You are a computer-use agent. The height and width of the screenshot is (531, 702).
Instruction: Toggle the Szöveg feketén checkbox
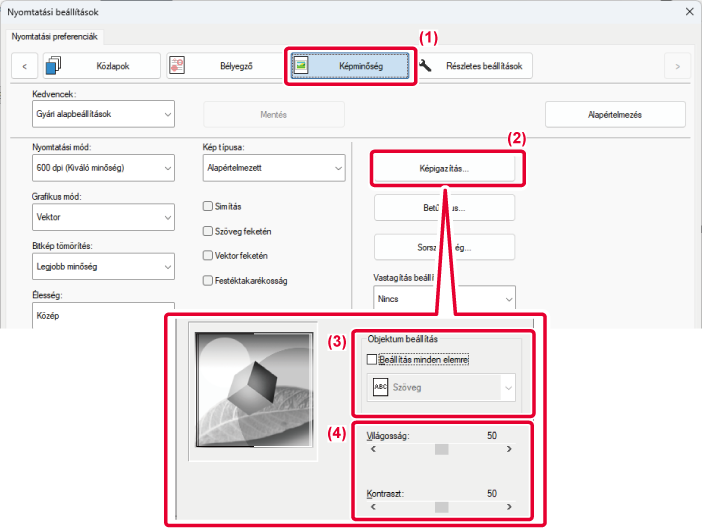pyautogui.click(x=207, y=231)
